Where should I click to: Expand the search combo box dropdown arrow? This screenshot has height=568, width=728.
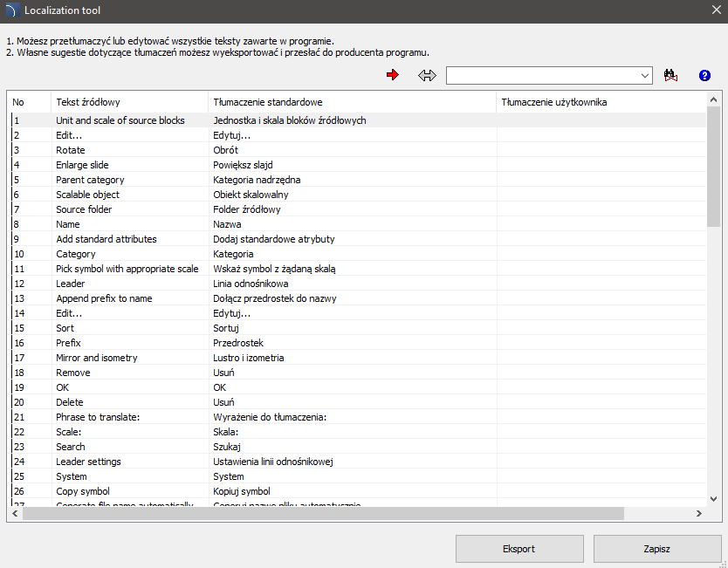pos(645,76)
